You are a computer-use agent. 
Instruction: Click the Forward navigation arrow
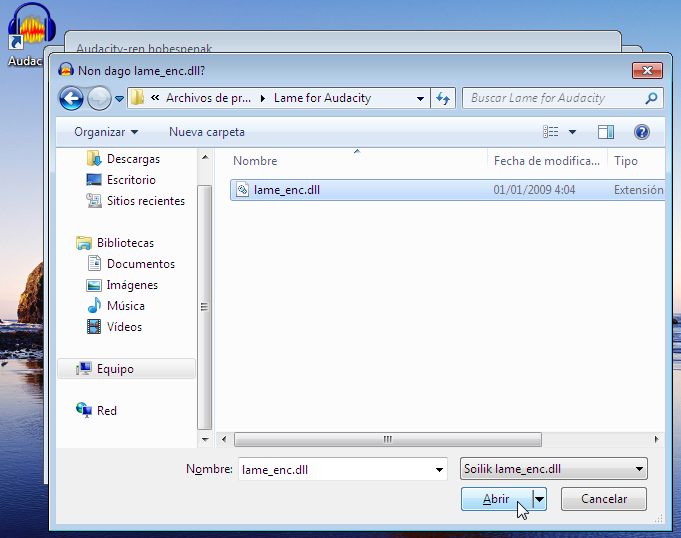click(99, 98)
